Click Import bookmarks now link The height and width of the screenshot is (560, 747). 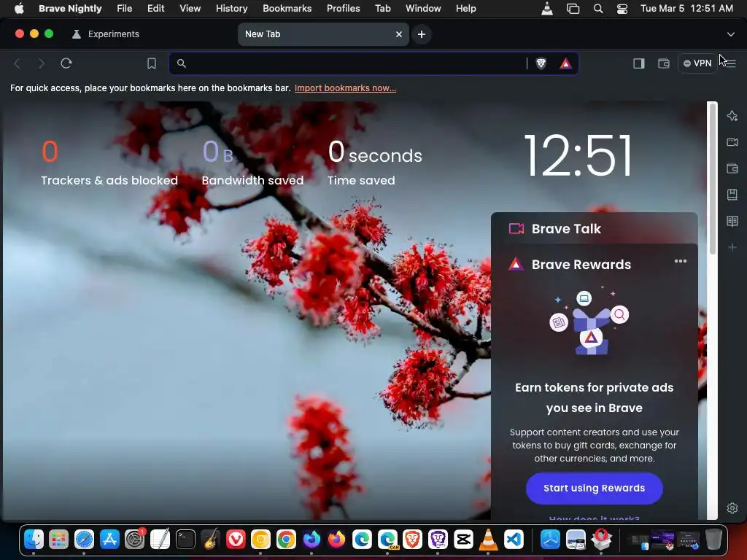click(x=345, y=88)
